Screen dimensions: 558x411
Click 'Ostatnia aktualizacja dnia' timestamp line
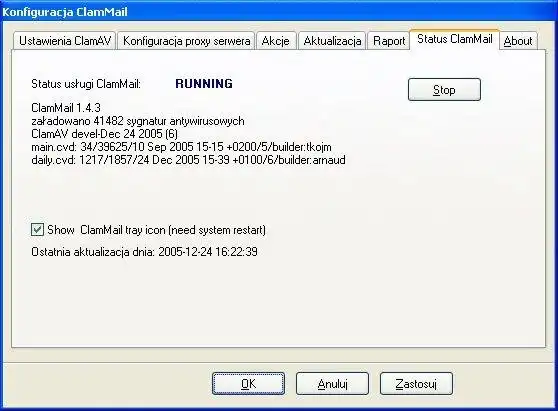[144, 252]
